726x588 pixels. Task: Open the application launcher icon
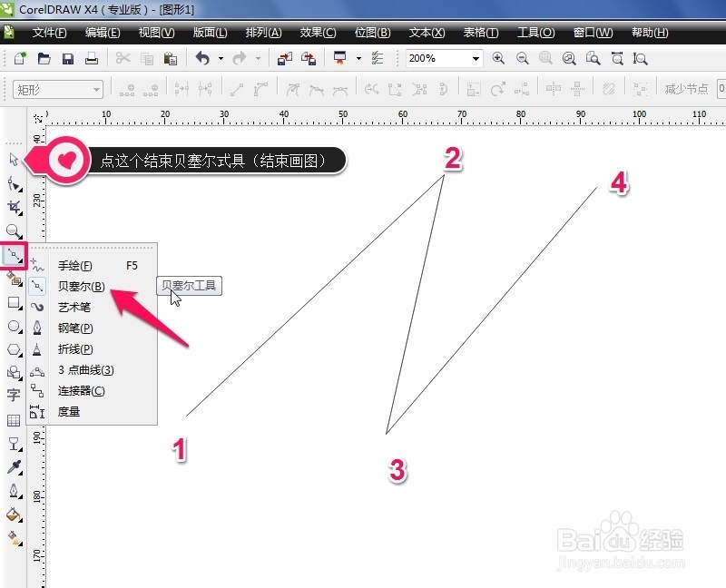340,58
